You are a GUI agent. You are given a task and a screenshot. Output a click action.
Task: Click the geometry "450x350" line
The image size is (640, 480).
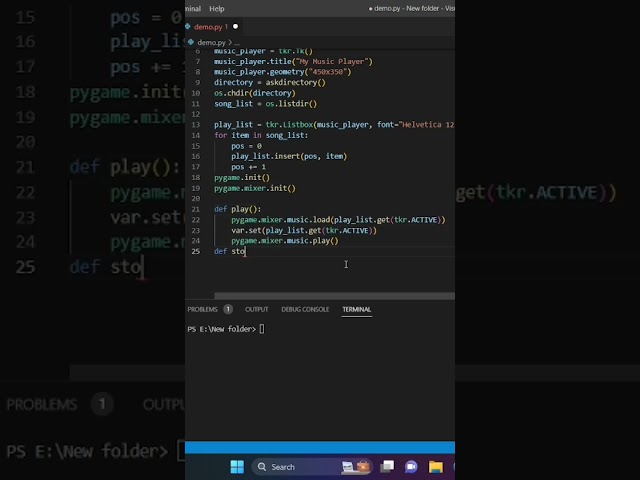click(282, 72)
